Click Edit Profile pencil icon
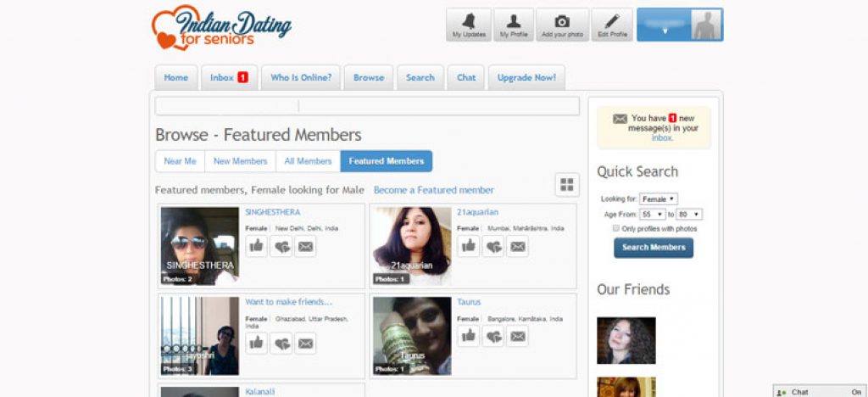This screenshot has width=868, height=397. coord(612,25)
